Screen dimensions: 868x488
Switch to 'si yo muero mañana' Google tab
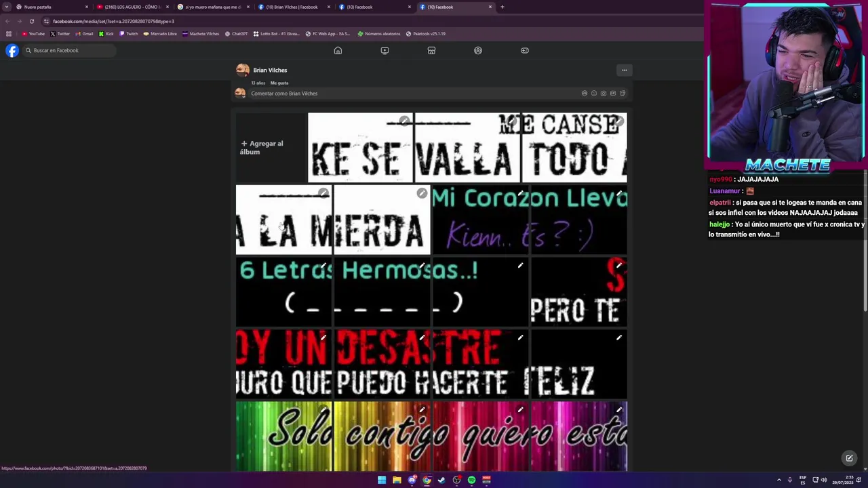tap(212, 7)
